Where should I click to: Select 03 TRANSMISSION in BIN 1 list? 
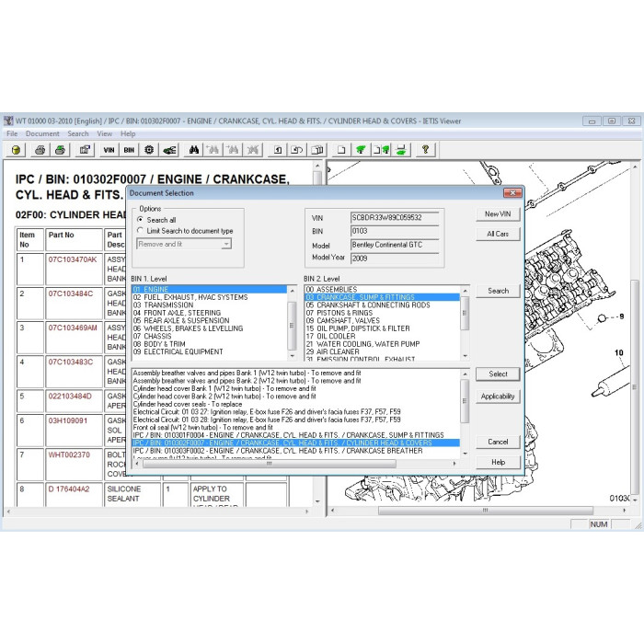[210, 305]
